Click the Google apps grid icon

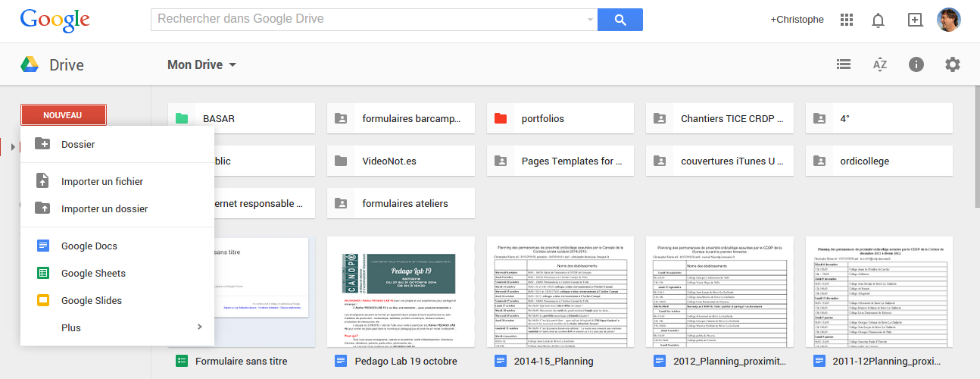[x=847, y=20]
